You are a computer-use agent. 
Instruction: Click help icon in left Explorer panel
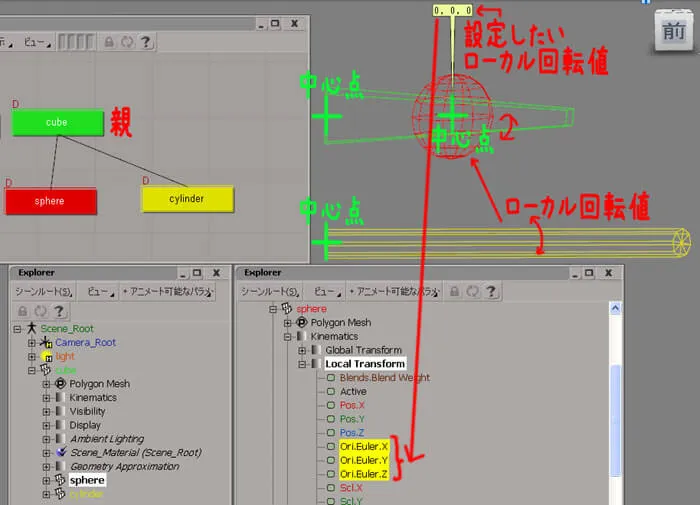(58, 311)
